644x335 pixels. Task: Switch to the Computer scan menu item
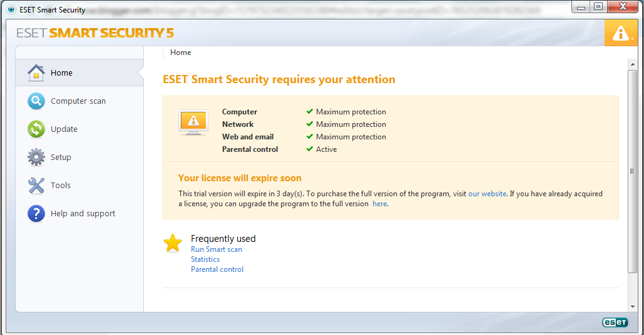[x=79, y=101]
